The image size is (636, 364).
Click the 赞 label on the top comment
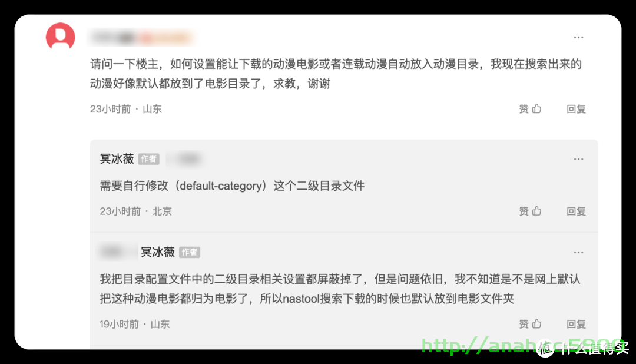click(x=524, y=109)
